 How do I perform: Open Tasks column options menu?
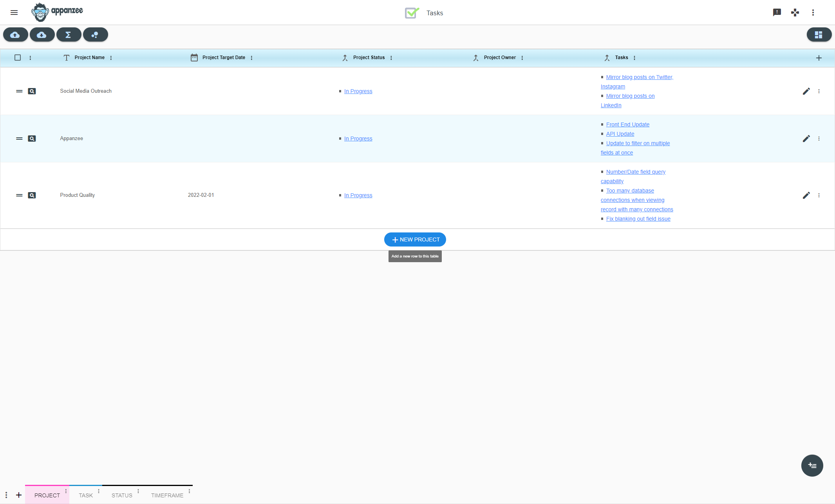(x=634, y=58)
